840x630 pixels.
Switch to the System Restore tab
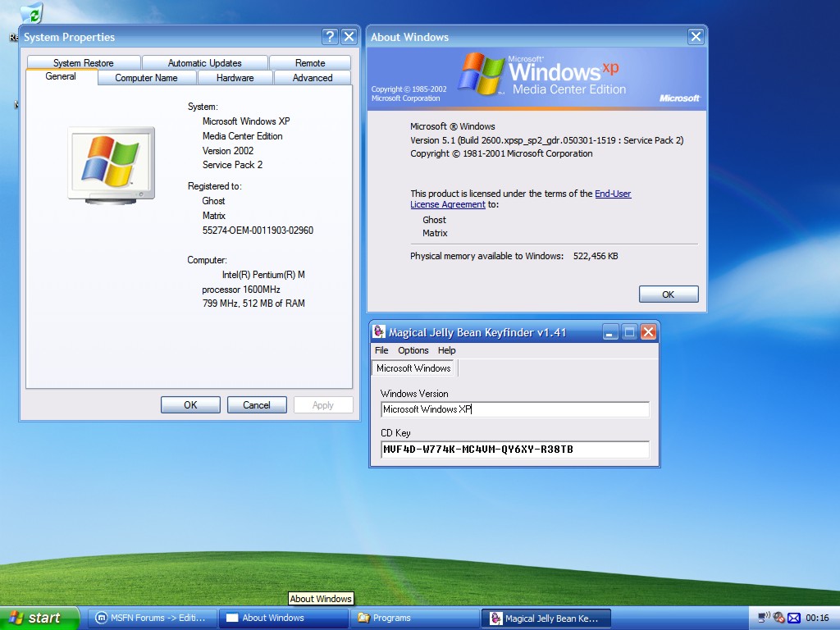point(84,62)
